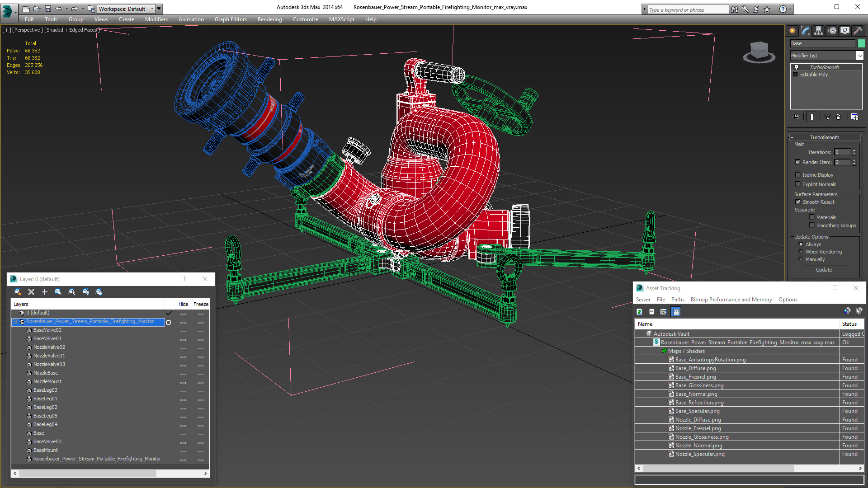Expand Editable Poly in modifier stack
Viewport: 868px width, 488px height.
click(795, 75)
